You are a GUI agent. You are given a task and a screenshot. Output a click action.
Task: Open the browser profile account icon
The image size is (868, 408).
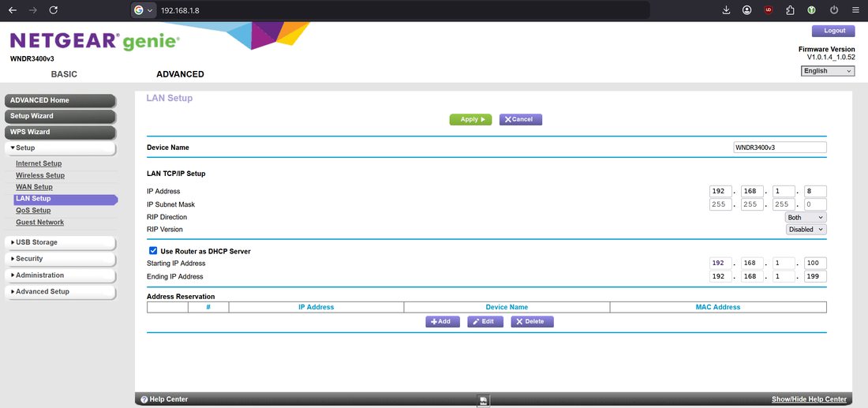click(x=747, y=10)
